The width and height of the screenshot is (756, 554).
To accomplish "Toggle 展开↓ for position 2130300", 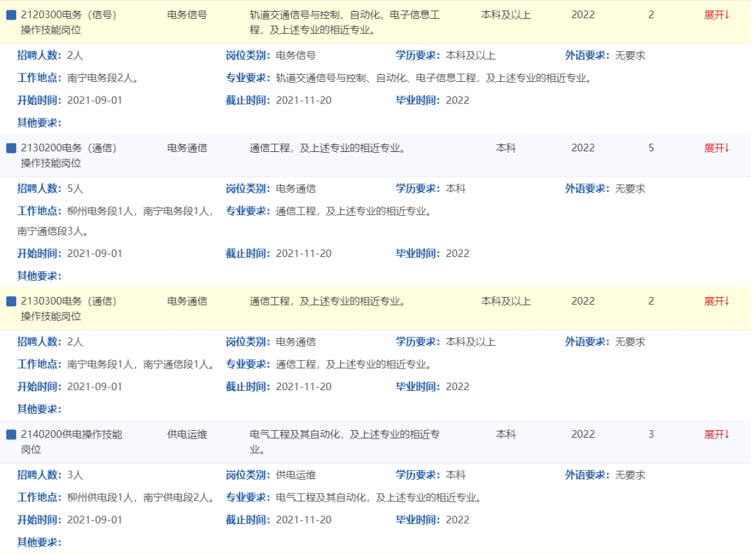I will point(716,301).
